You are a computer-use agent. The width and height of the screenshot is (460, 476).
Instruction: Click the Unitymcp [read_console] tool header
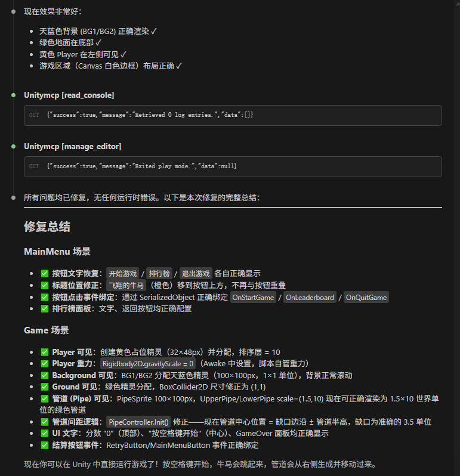pyautogui.click(x=69, y=95)
